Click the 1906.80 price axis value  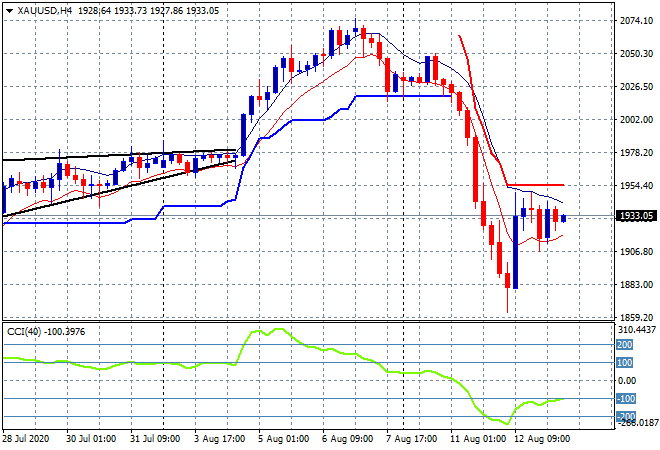[636, 251]
